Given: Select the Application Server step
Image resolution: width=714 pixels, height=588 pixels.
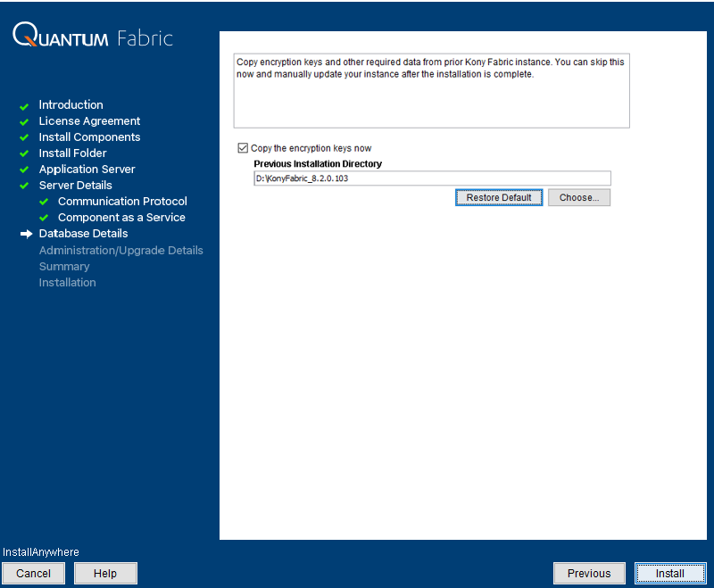Looking at the screenshot, I should pos(87,170).
